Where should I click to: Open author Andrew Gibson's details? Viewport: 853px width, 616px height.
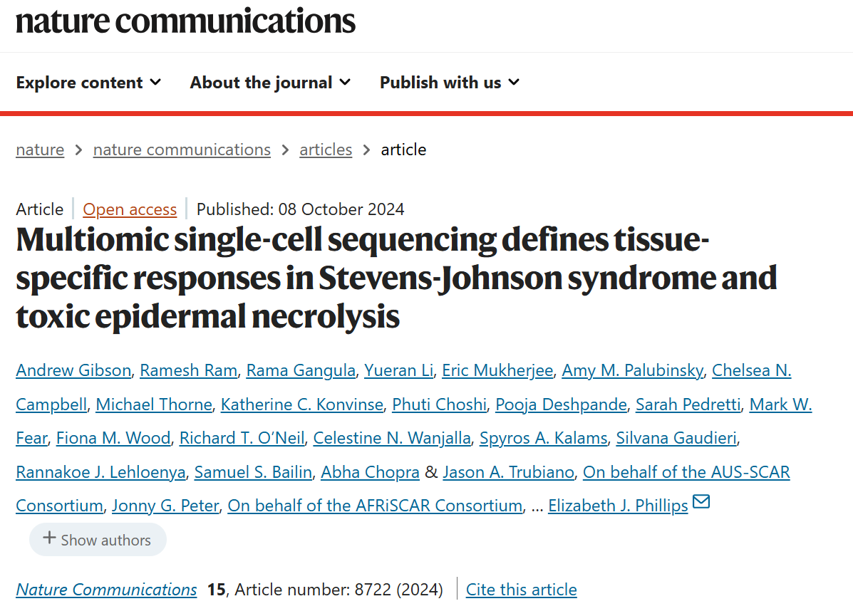(x=73, y=370)
